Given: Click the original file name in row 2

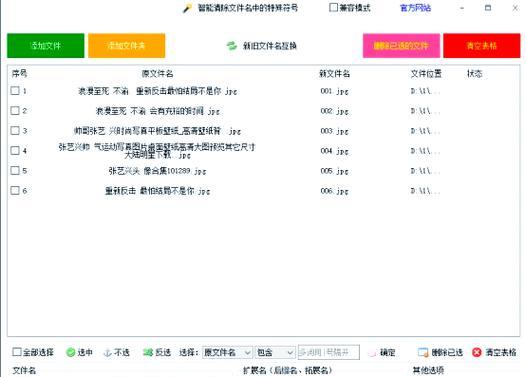Looking at the screenshot, I should [158, 111].
